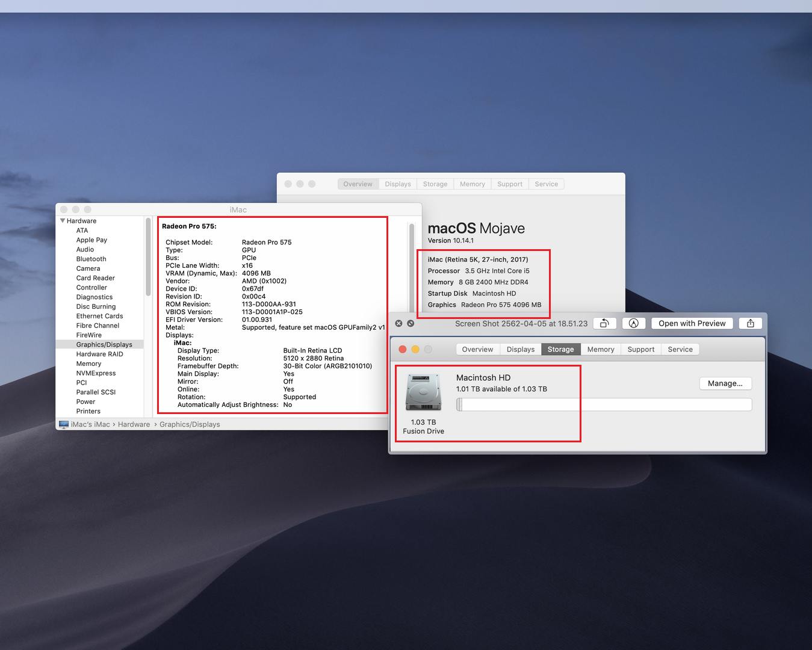
Task: Select the Storage tab in front window
Action: coord(560,350)
